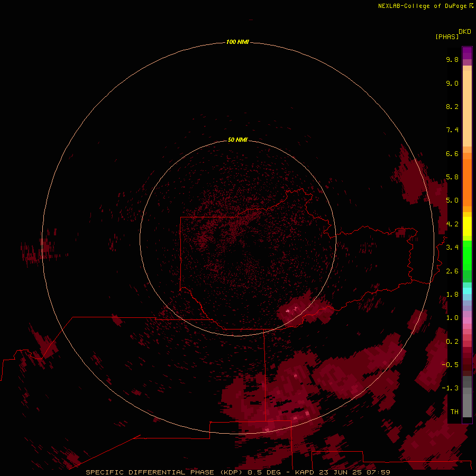
Task: Click the -1.3 scale value
Action: pos(450,388)
